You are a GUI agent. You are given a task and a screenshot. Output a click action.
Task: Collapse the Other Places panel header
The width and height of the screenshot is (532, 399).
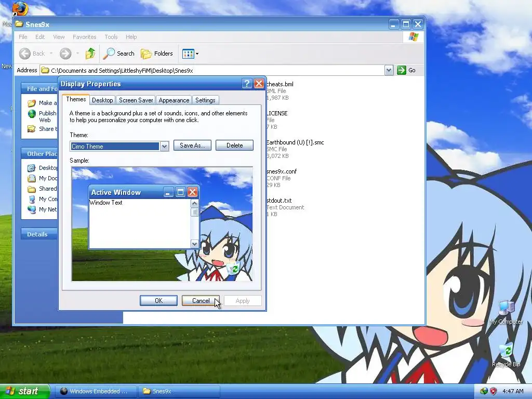click(39, 154)
